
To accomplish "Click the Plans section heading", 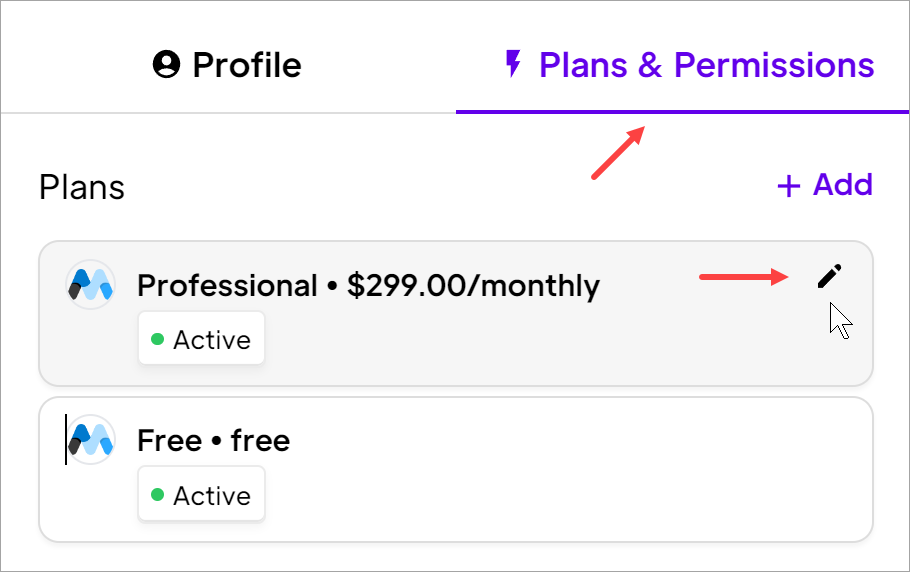I will coord(82,187).
